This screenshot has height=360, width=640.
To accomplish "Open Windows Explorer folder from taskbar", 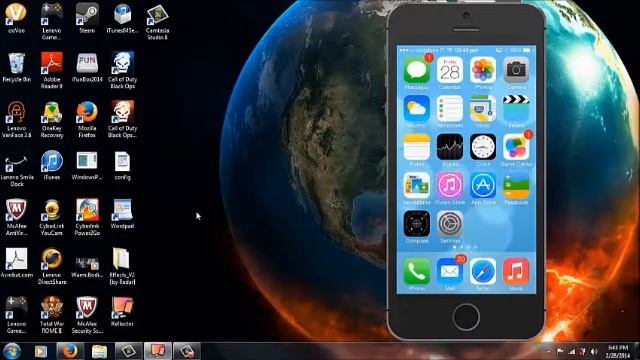I will [99, 351].
